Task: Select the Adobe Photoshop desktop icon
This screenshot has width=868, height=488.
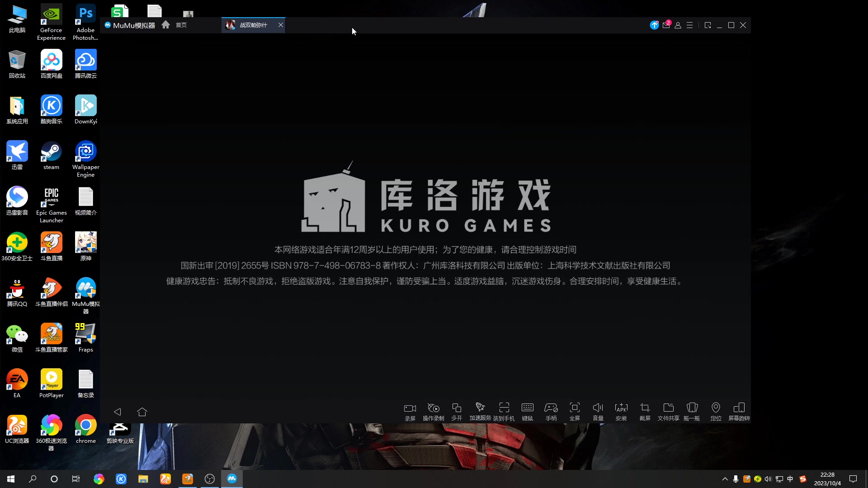Action: pos(85,23)
